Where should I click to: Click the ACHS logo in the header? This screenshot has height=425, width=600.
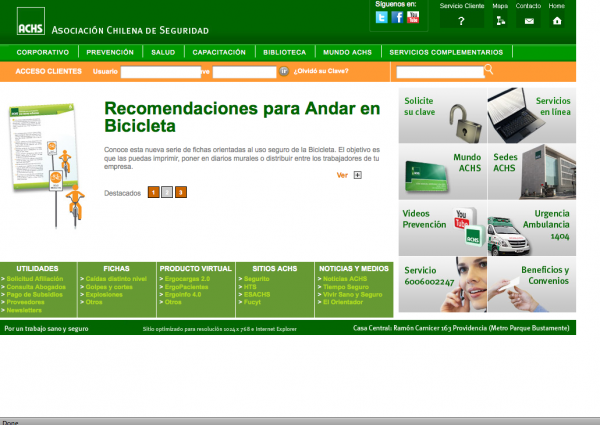(31, 21)
